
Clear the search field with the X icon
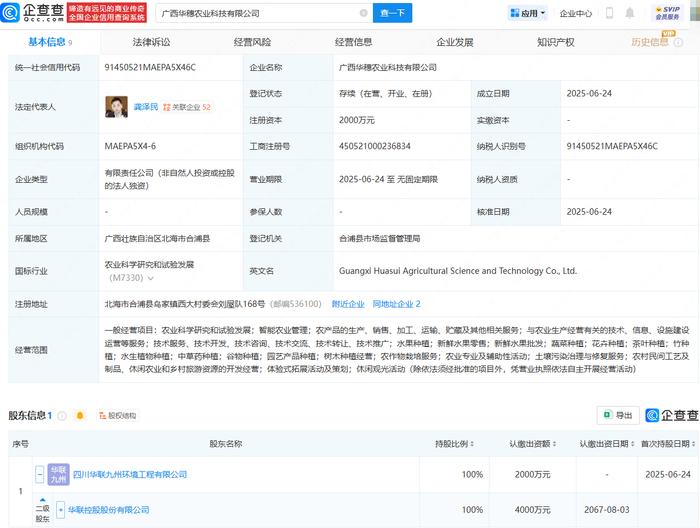pyautogui.click(x=363, y=13)
